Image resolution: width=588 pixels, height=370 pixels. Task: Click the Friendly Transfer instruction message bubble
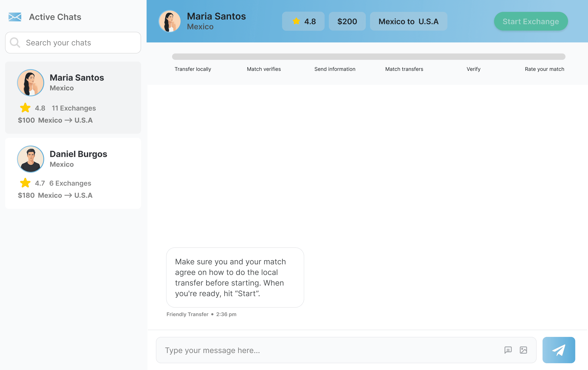click(x=235, y=277)
